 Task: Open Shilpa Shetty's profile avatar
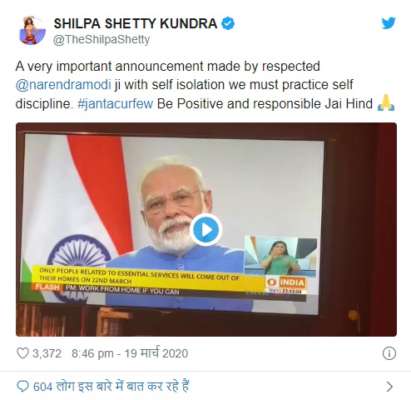(x=32, y=30)
